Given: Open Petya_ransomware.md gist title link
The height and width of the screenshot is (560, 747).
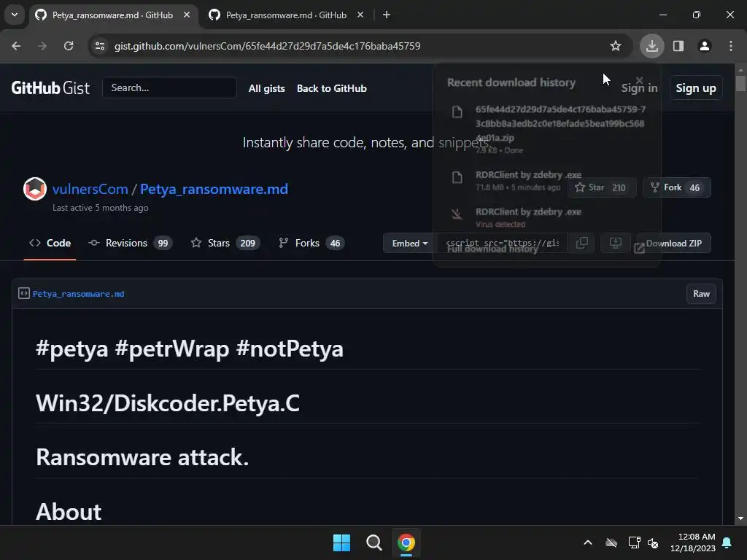Looking at the screenshot, I should (214, 189).
